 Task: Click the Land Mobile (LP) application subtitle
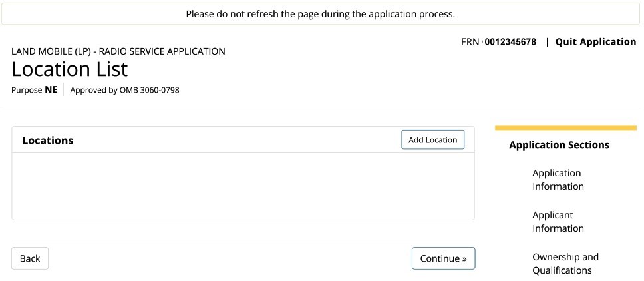(118, 51)
